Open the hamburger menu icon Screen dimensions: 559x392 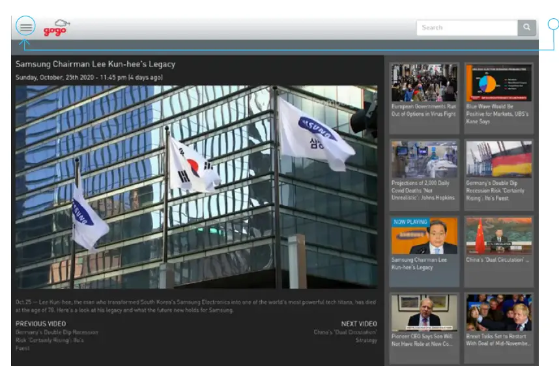[x=25, y=27]
